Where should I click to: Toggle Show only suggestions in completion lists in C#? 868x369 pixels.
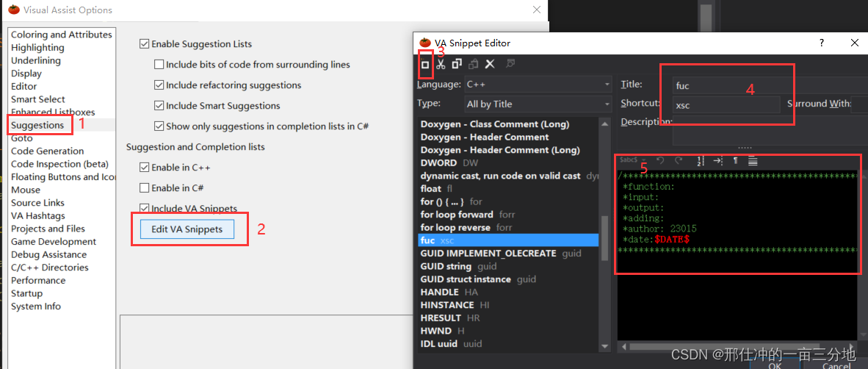point(159,126)
